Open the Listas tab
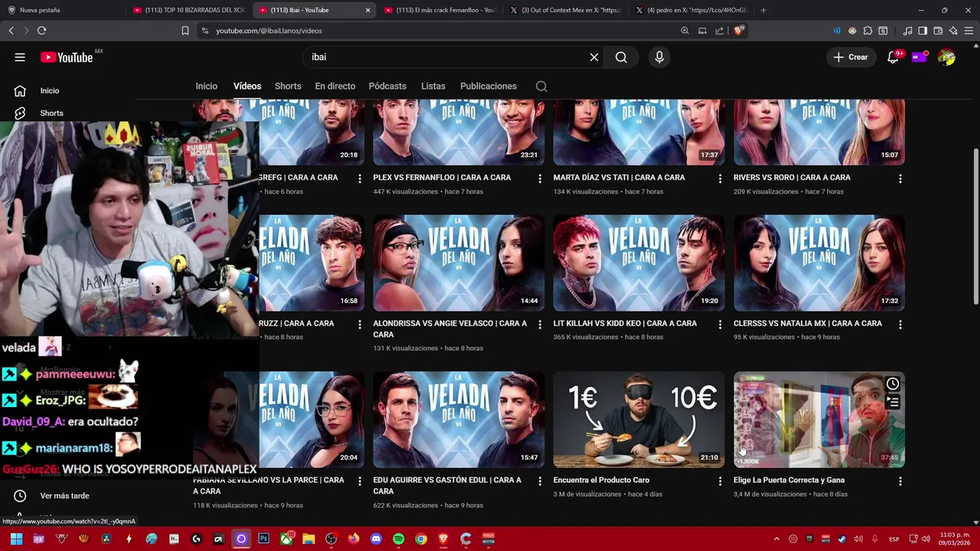980x551 pixels. point(433,86)
